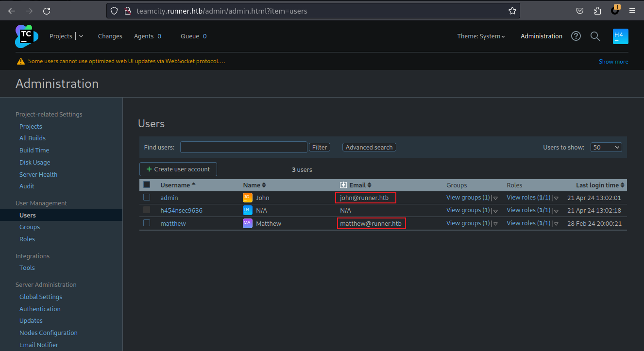Click the yellow warning triangle icon
644x351 pixels.
coord(21,61)
